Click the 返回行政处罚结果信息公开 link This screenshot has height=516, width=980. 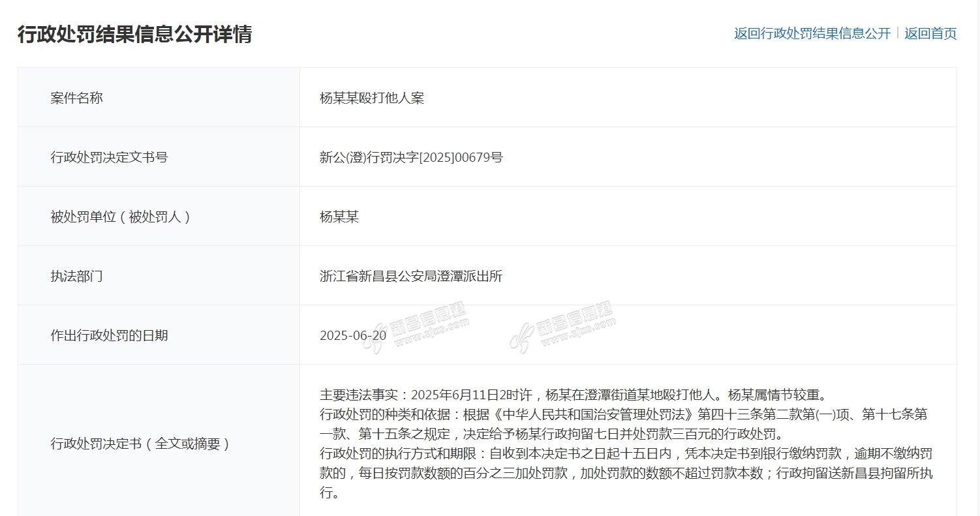812,34
